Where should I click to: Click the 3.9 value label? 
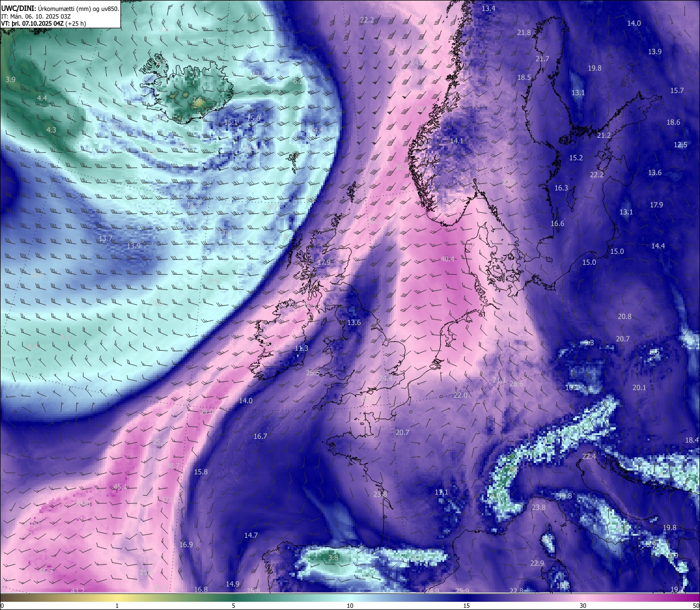(10, 79)
